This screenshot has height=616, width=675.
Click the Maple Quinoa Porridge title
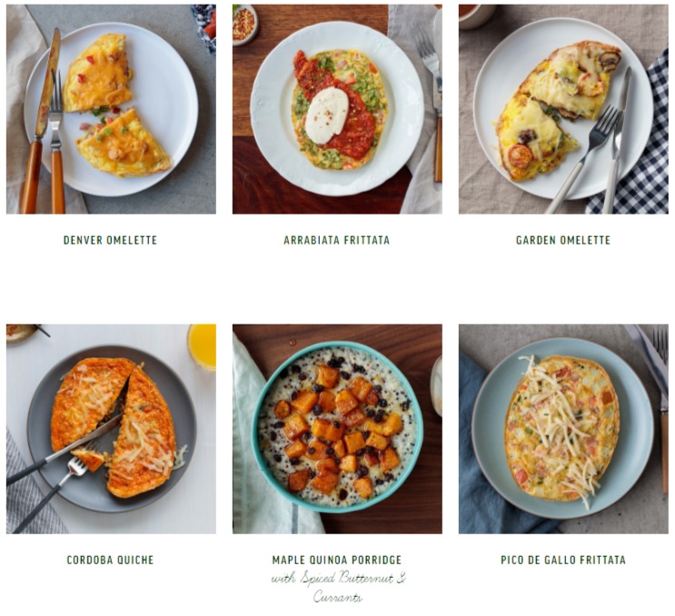pyautogui.click(x=337, y=560)
